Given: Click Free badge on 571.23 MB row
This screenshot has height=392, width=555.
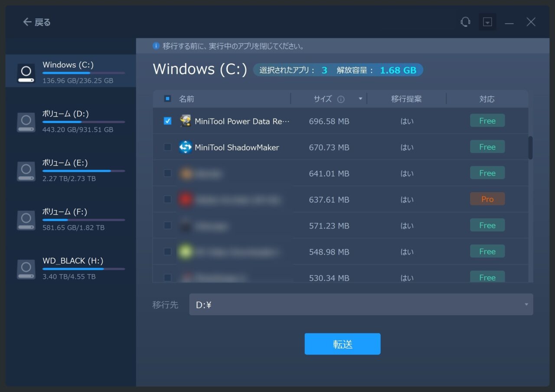Looking at the screenshot, I should [x=487, y=225].
